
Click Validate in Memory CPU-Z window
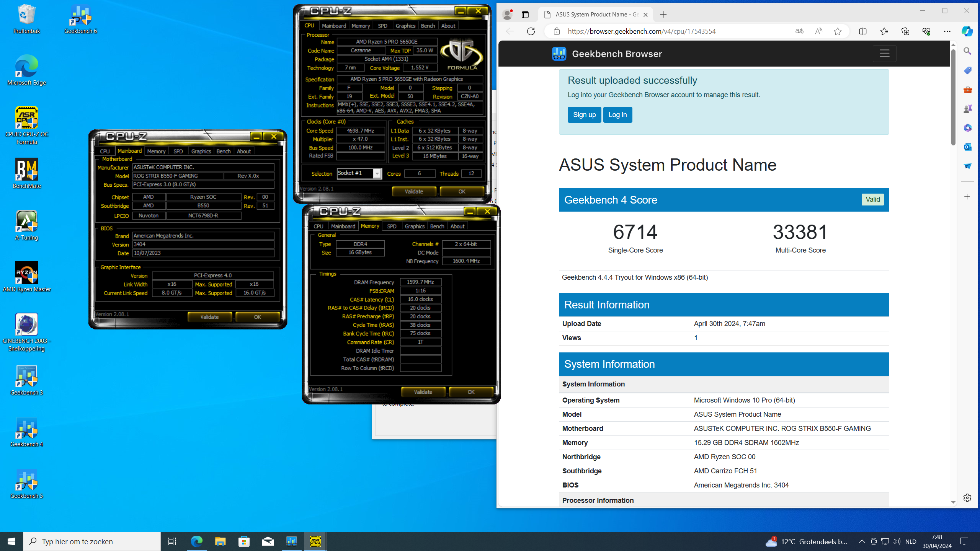423,392
